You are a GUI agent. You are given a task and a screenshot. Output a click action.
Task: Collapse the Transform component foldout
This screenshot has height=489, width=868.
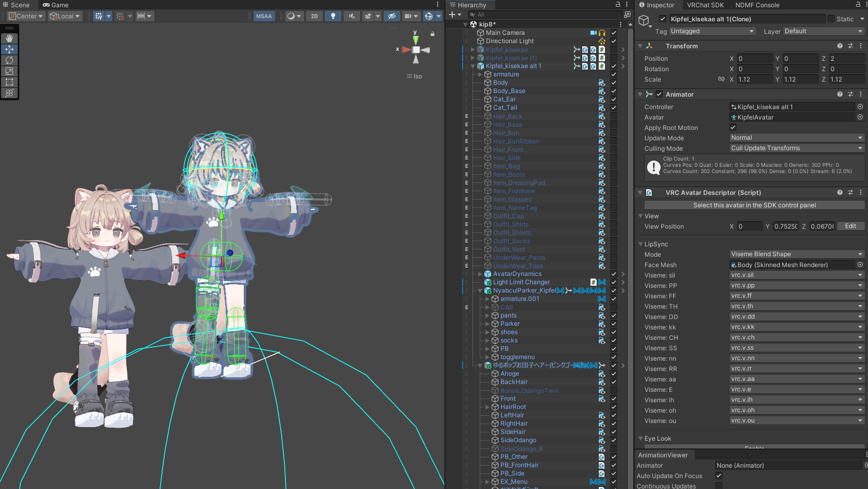[640, 46]
